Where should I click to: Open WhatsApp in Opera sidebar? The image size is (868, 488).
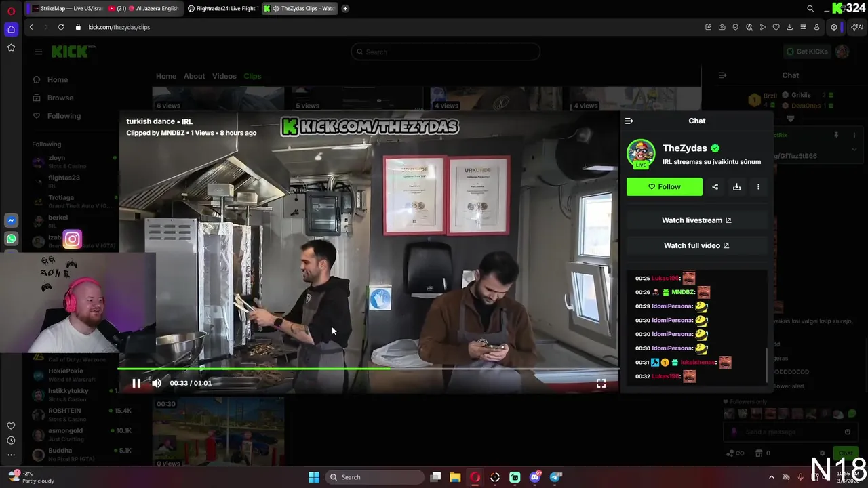(11, 239)
